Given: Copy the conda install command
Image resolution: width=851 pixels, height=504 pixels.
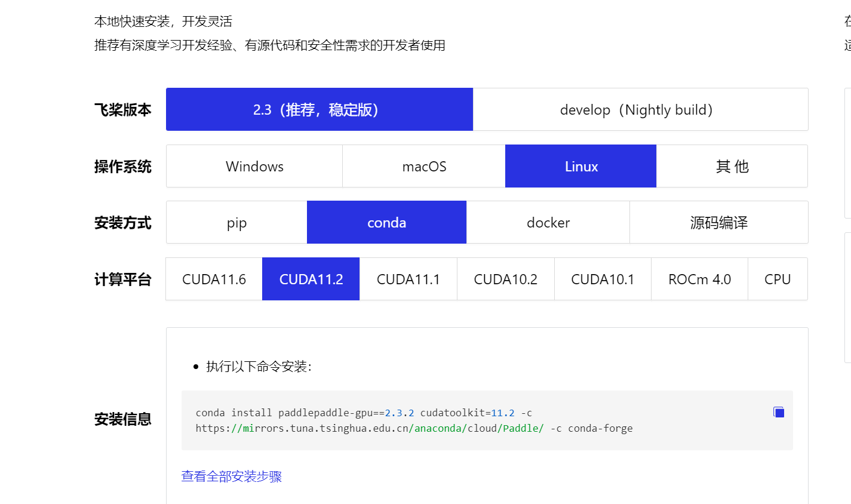Looking at the screenshot, I should click(x=778, y=412).
